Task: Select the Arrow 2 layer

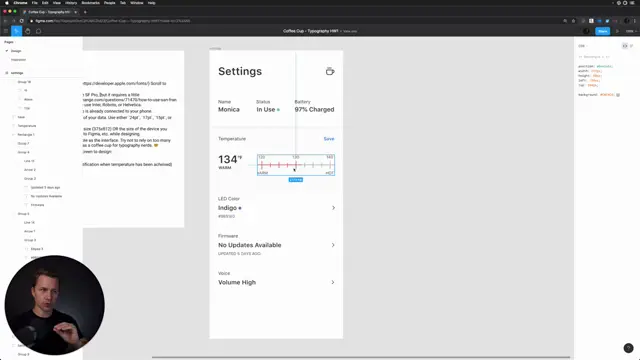Action: pyautogui.click(x=30, y=170)
